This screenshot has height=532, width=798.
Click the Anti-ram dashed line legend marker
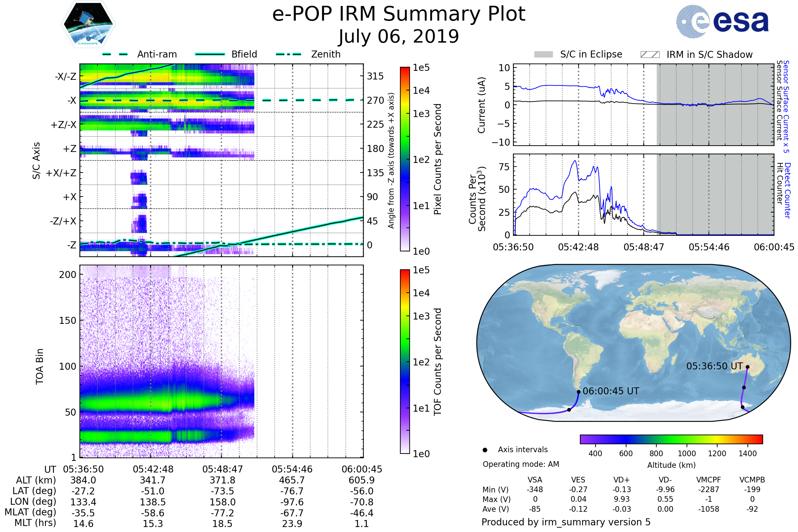[115, 54]
